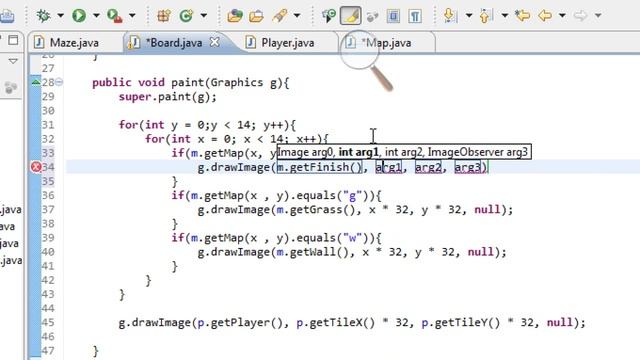Viewport: 640px width, 360px height.
Task: Click the Search flashlight icon
Action: pyautogui.click(x=280, y=16)
